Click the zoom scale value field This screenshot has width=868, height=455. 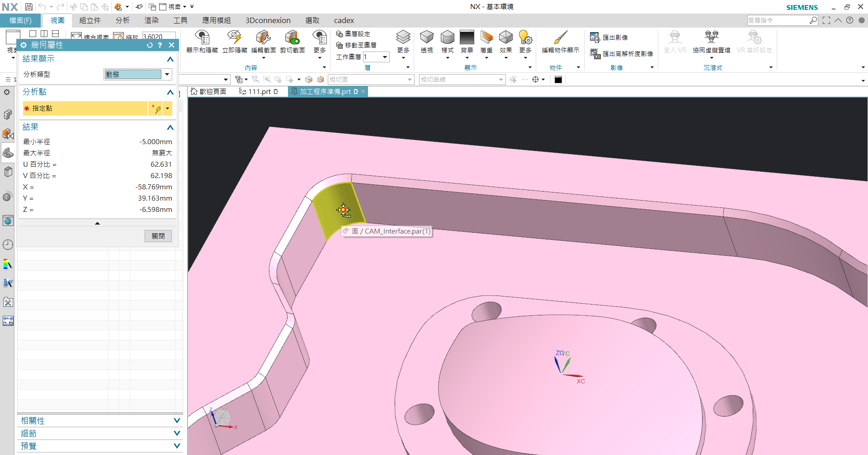pyautogui.click(x=159, y=37)
